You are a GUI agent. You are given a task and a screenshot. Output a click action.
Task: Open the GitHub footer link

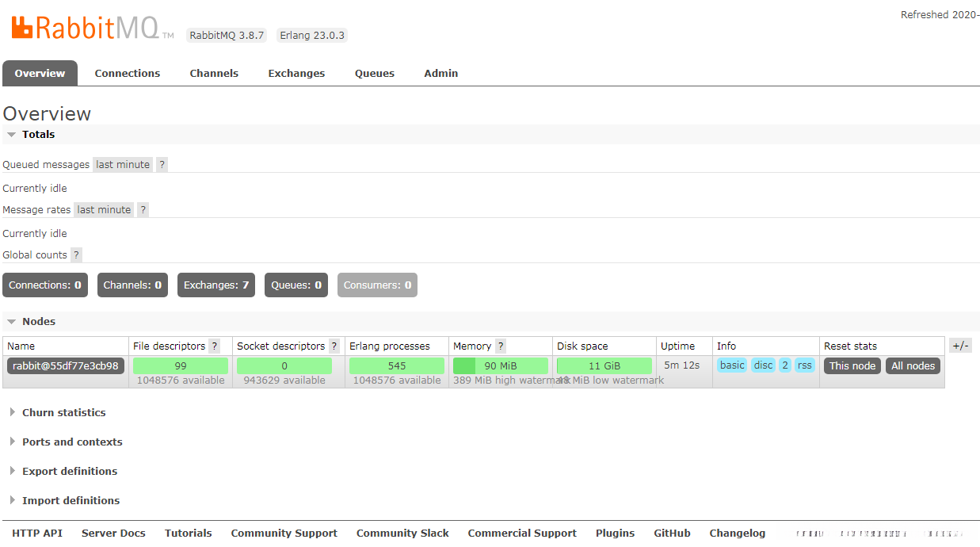(673, 534)
